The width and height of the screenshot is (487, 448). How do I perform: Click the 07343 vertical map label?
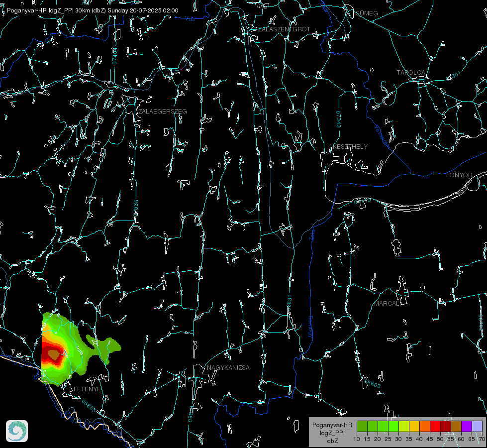click(339, 119)
